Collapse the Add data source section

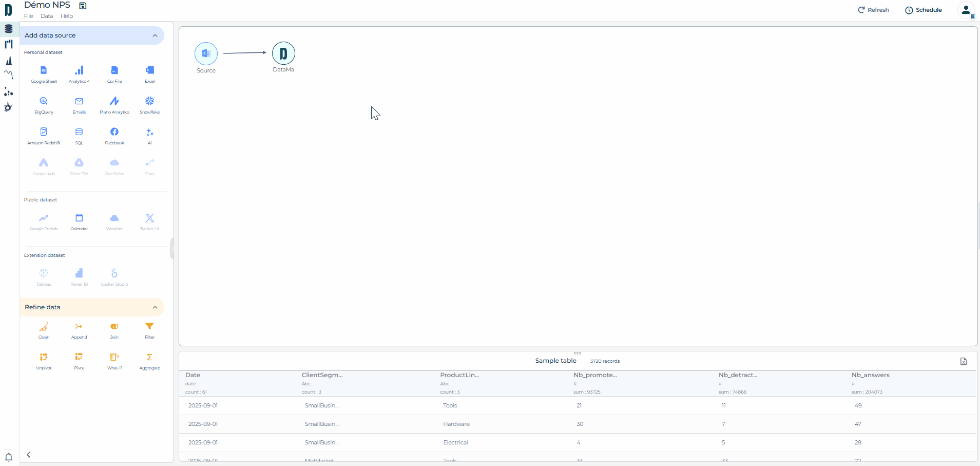[x=155, y=35]
